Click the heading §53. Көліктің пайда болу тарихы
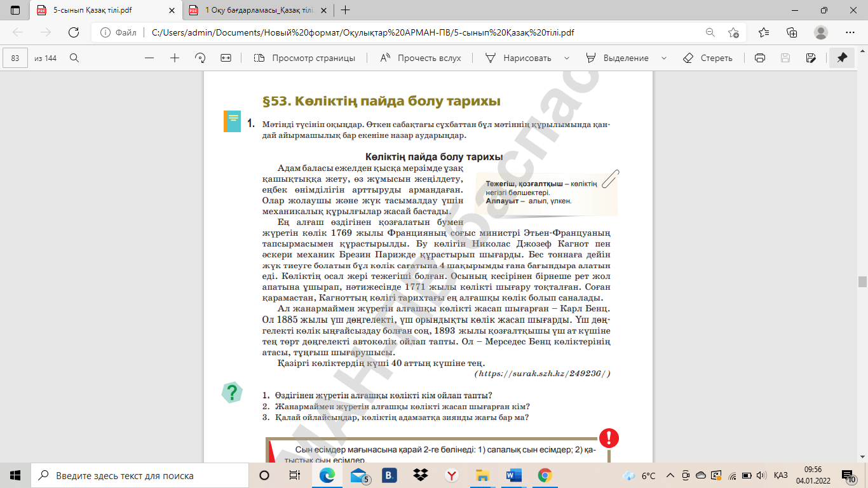 point(382,101)
